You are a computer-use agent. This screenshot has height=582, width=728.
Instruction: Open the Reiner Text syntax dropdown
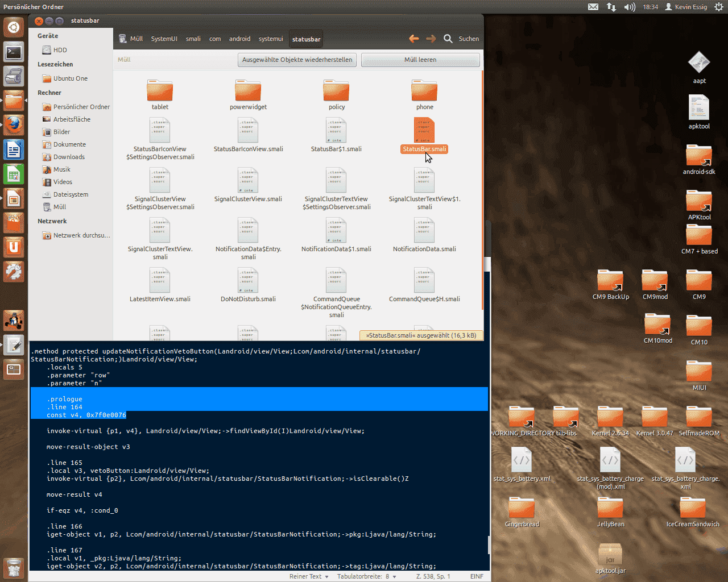tap(309, 576)
